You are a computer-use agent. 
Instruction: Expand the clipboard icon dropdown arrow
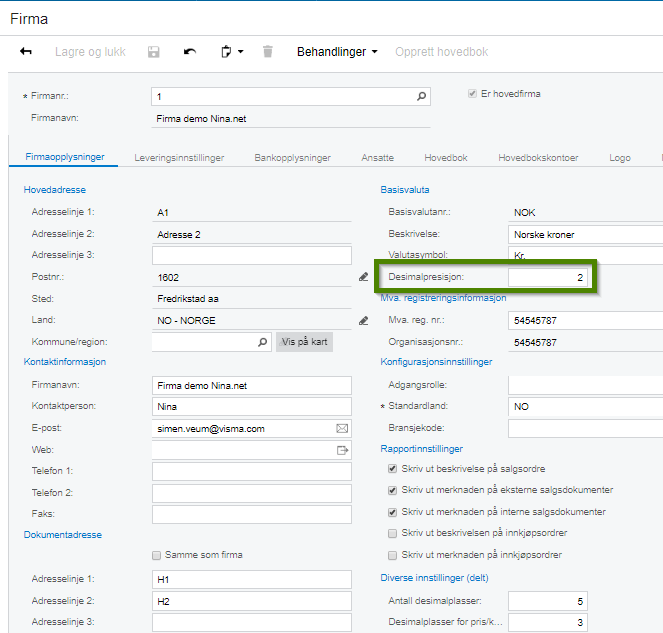tap(241, 52)
